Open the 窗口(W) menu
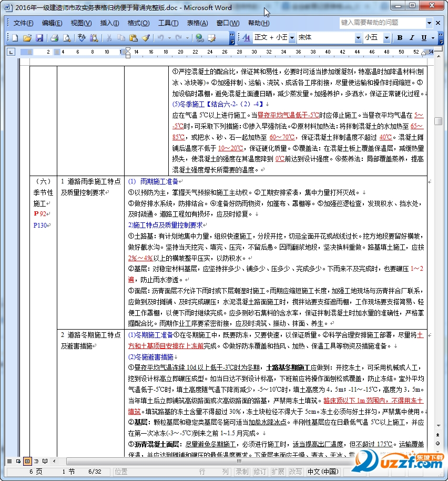448x481 pixels. click(228, 23)
